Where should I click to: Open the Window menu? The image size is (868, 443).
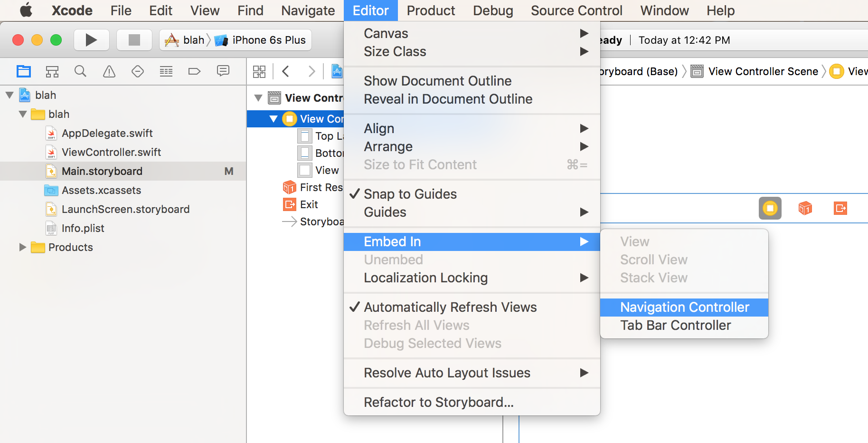[x=664, y=10]
